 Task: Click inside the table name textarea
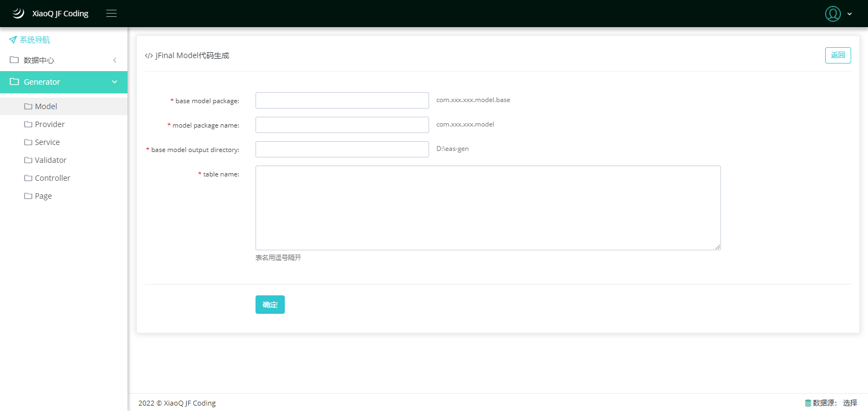(x=488, y=208)
